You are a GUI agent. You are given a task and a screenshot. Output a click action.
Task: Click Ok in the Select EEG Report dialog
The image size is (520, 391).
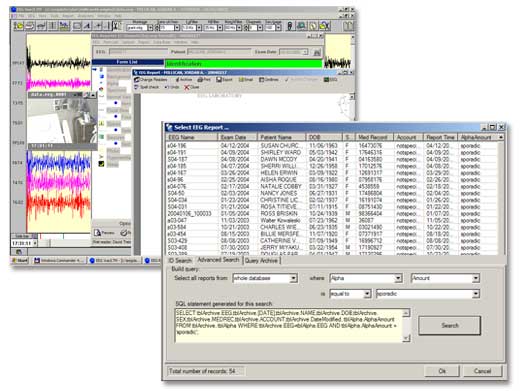tap(442, 371)
